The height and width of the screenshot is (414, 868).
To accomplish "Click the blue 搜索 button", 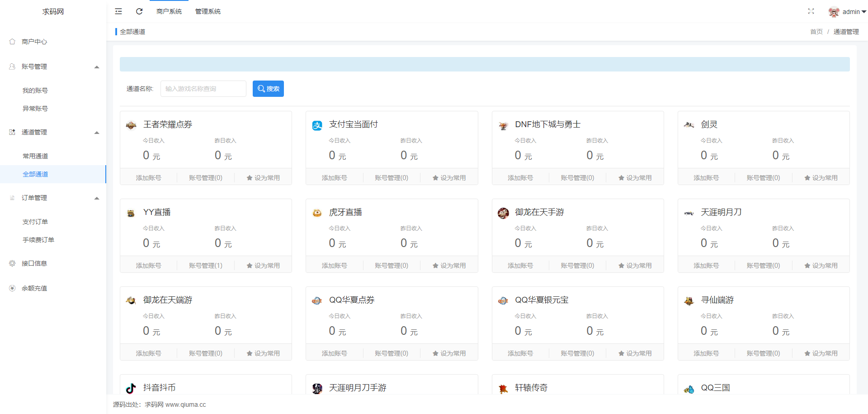I will pyautogui.click(x=268, y=89).
